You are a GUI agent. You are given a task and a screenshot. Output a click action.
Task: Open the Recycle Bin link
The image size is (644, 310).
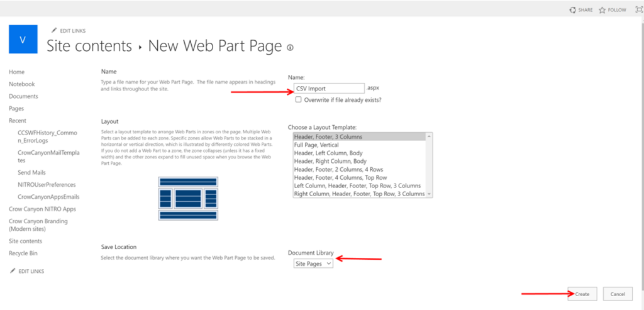(x=24, y=253)
